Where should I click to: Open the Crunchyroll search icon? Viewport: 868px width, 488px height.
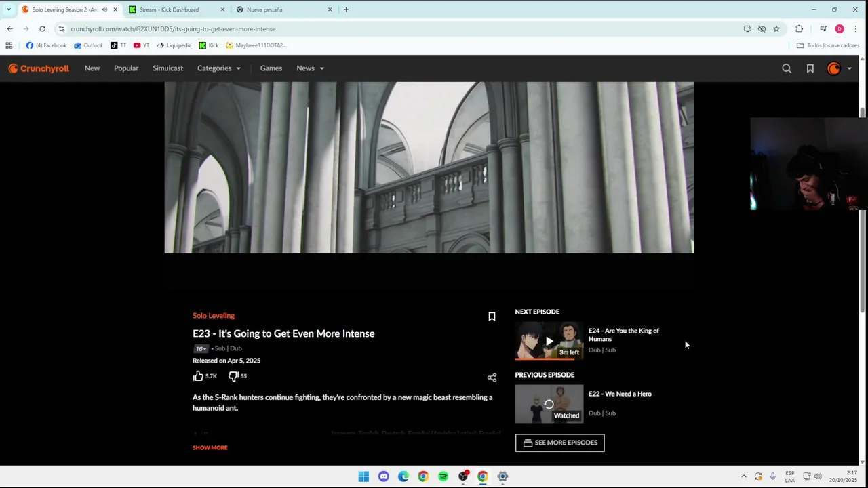[787, 68]
